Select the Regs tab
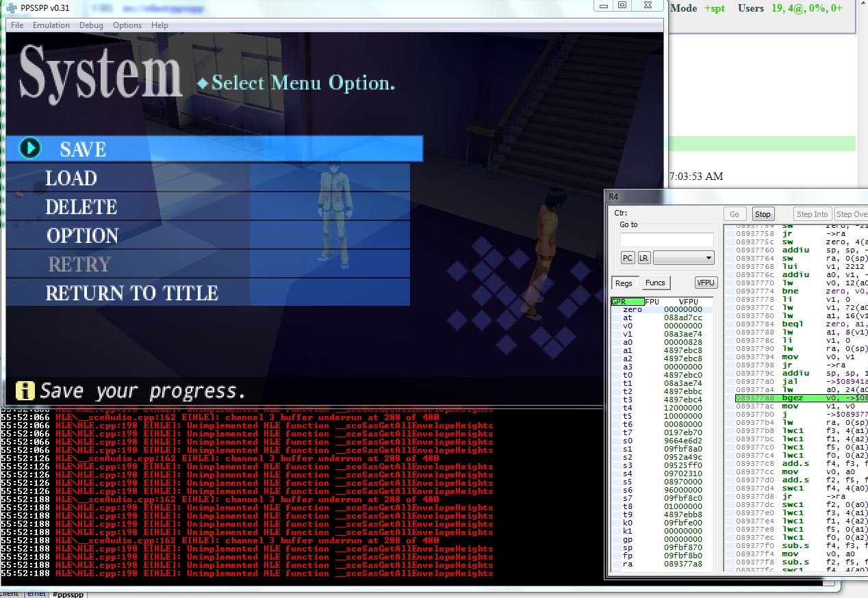 [624, 283]
